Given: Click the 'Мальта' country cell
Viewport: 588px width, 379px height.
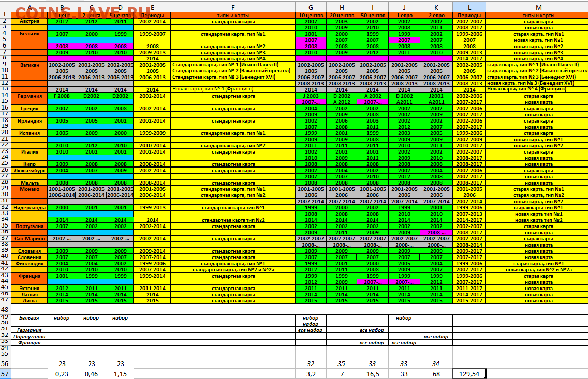Looking at the screenshot, I should [x=30, y=183].
